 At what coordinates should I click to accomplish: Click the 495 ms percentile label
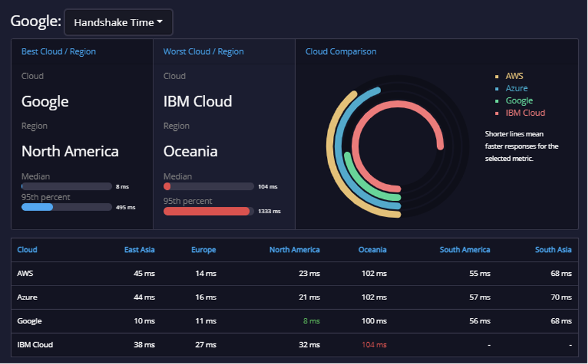point(125,208)
